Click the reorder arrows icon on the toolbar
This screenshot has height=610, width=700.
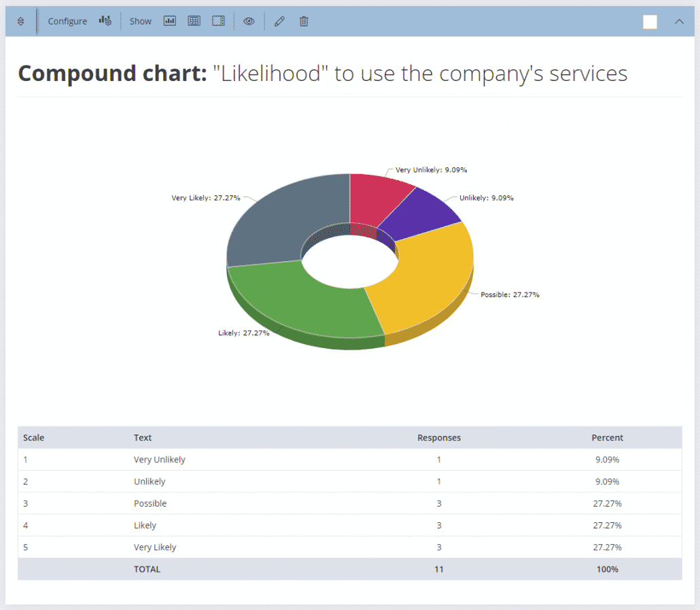[x=20, y=21]
